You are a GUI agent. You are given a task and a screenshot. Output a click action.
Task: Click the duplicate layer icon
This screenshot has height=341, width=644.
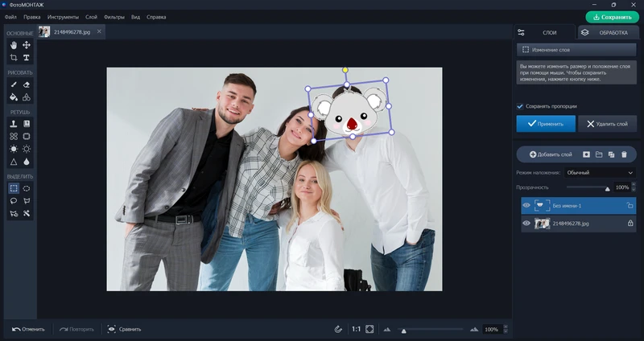611,154
